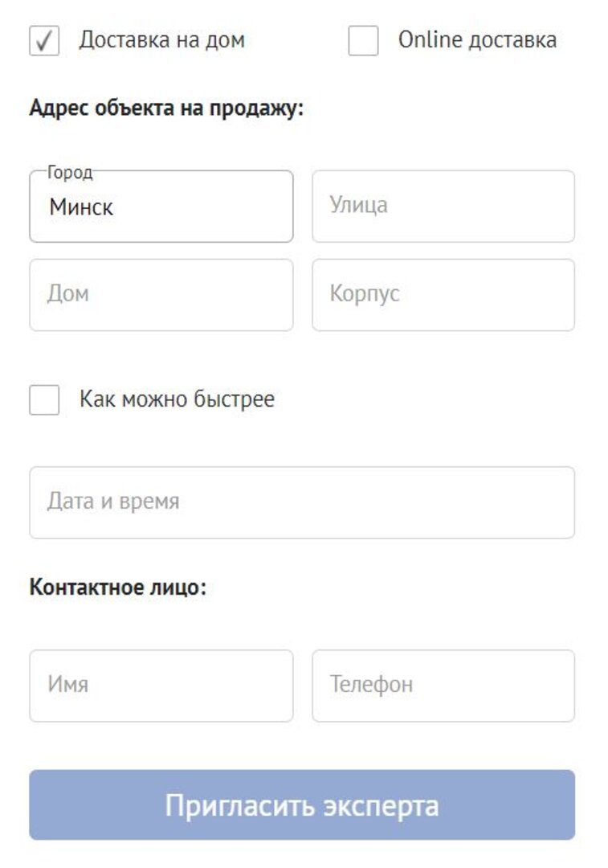Click the checkmark icon for home delivery
The width and height of the screenshot is (608, 868).
point(44,41)
